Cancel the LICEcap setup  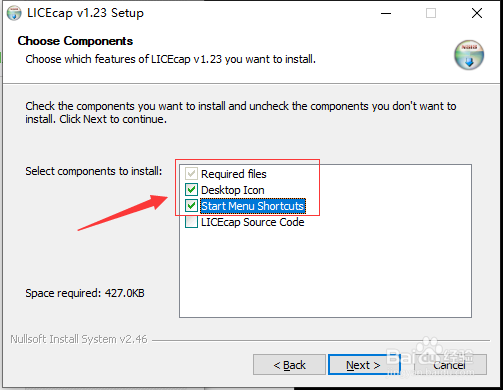click(x=450, y=365)
